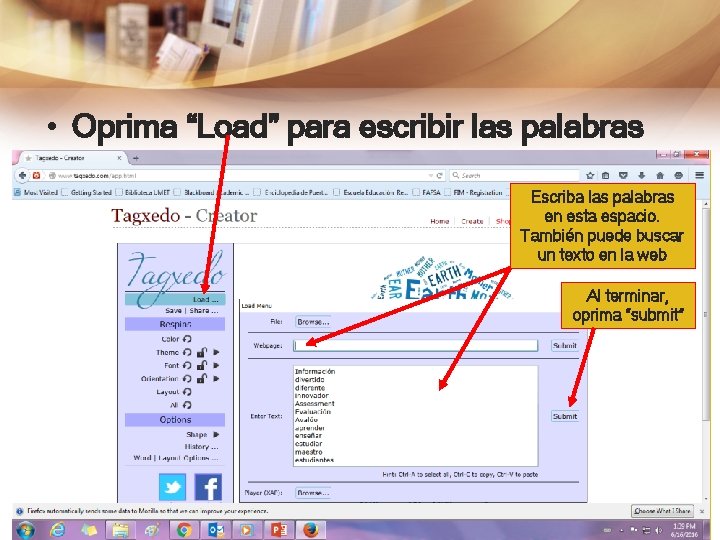
Task: Open the Home link
Action: 439,221
